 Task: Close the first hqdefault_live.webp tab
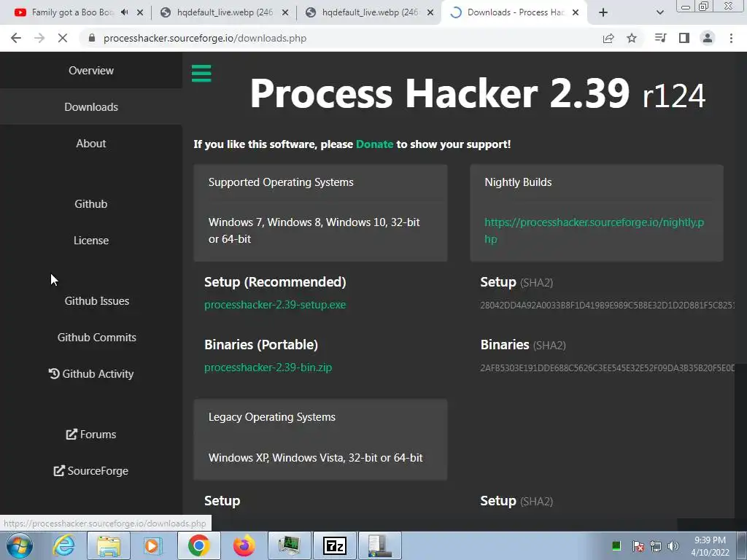click(285, 12)
